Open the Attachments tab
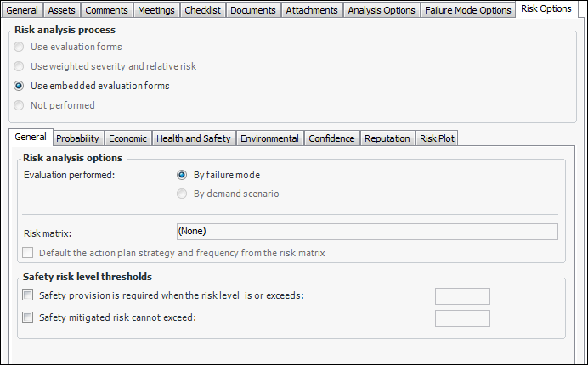This screenshot has width=588, height=365. click(311, 10)
